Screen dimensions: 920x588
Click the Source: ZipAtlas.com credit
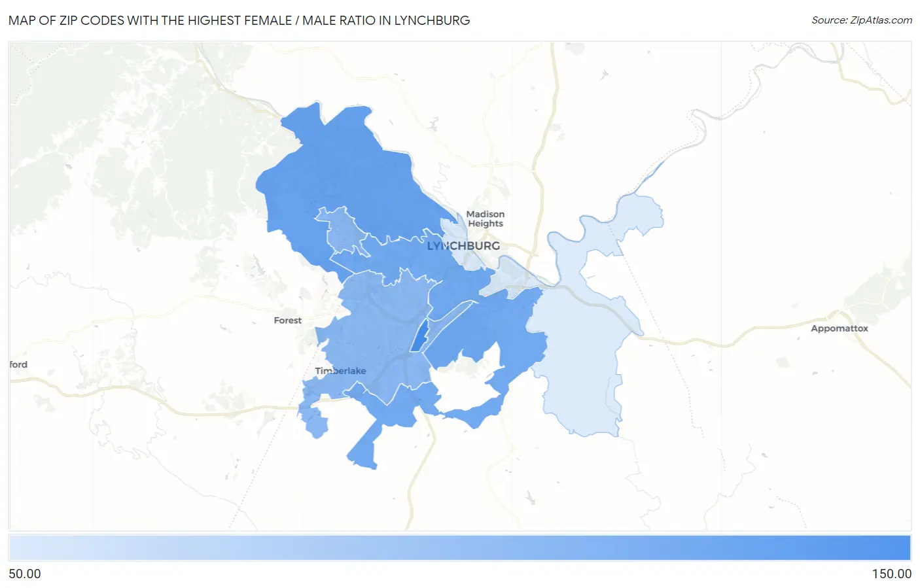861,20
